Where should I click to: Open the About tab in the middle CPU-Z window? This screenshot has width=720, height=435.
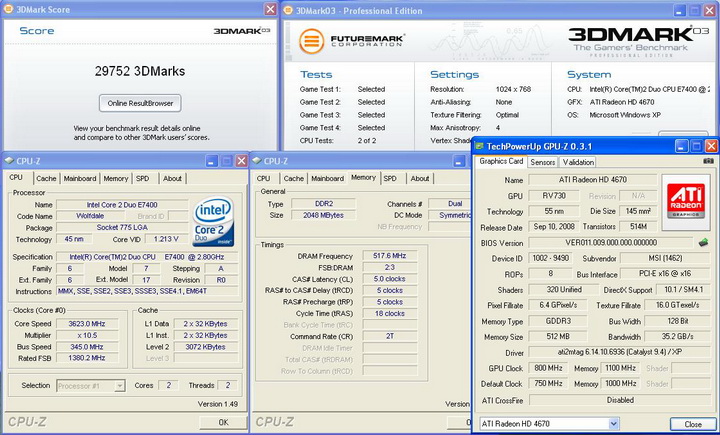point(420,178)
